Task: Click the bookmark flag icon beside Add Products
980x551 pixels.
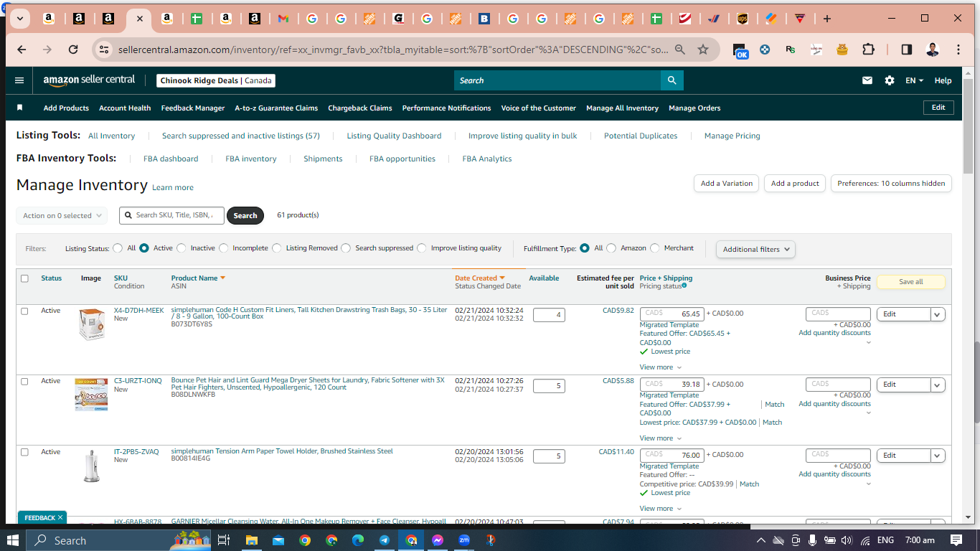Action: pos(20,108)
